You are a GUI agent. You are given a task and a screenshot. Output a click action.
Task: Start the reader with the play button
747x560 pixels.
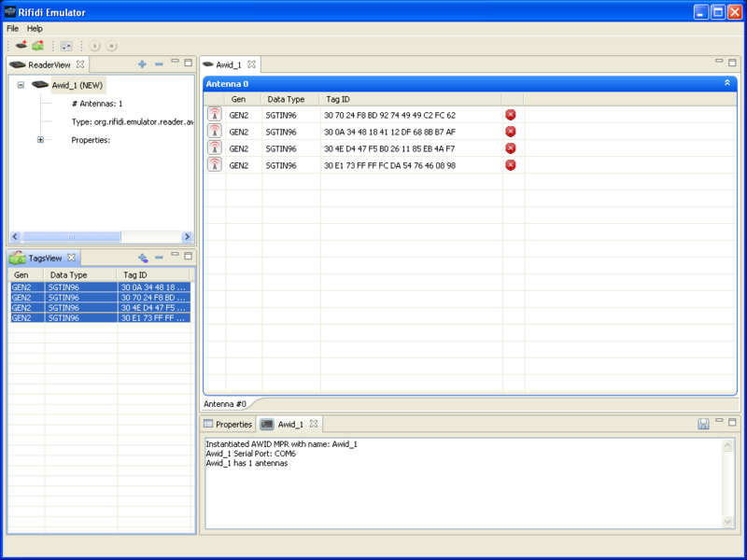[x=95, y=46]
